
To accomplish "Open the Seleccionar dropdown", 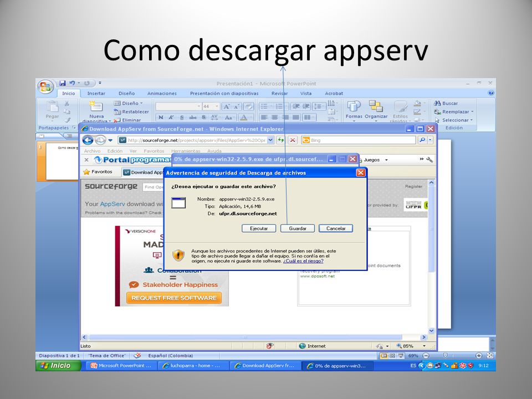I will [x=453, y=120].
